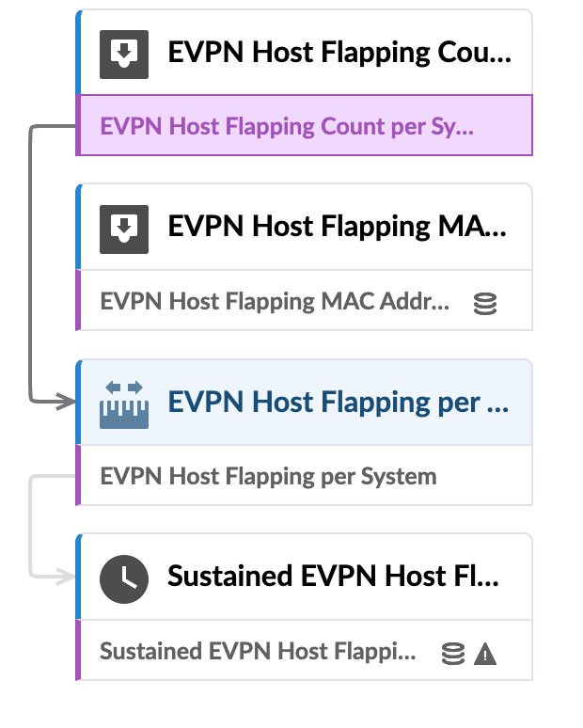This screenshot has width=583, height=728.
Task: Open the highlighted 'EVPN Host Flapping Count per Sy...' stage
Action: [287, 127]
